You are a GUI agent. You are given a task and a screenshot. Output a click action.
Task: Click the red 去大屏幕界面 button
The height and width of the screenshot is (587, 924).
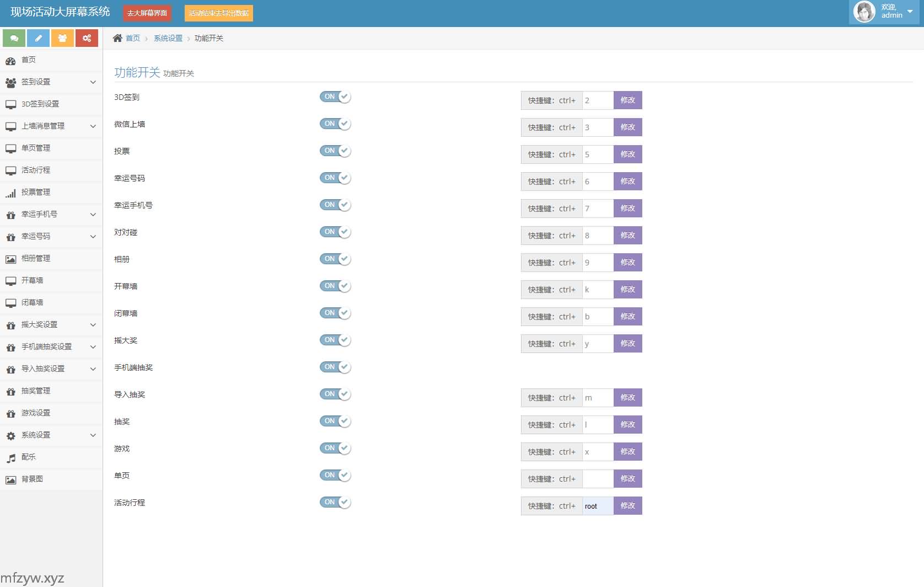[147, 13]
